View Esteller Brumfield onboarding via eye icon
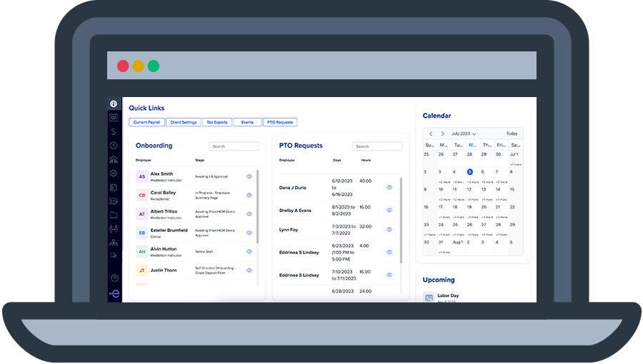This screenshot has height=364, width=643. tap(249, 233)
